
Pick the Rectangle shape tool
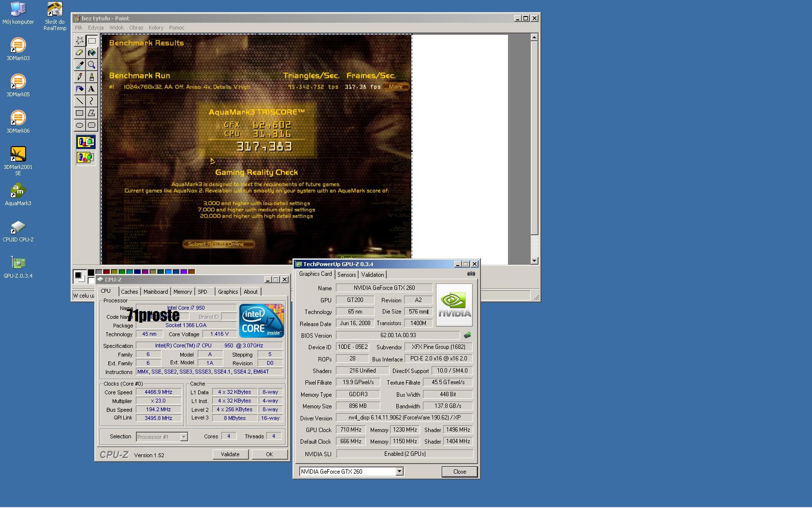[x=80, y=113]
